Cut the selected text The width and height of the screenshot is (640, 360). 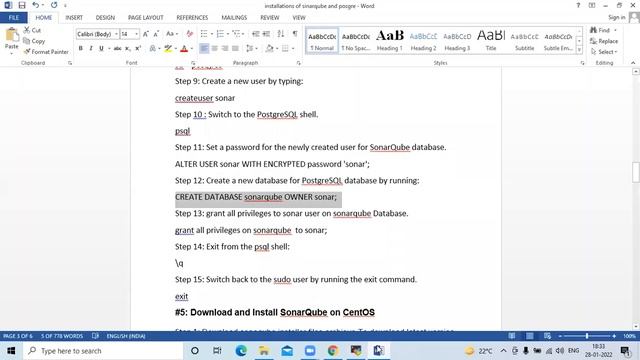click(32, 30)
